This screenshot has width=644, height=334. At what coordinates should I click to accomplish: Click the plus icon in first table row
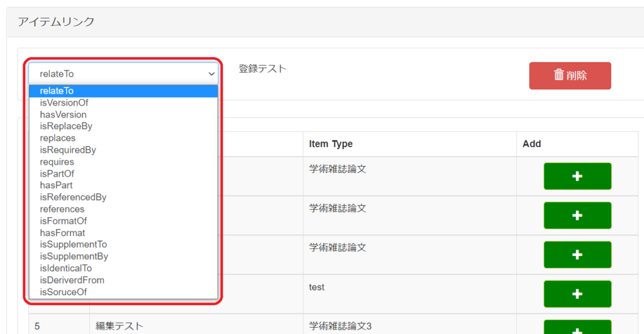[x=577, y=176]
